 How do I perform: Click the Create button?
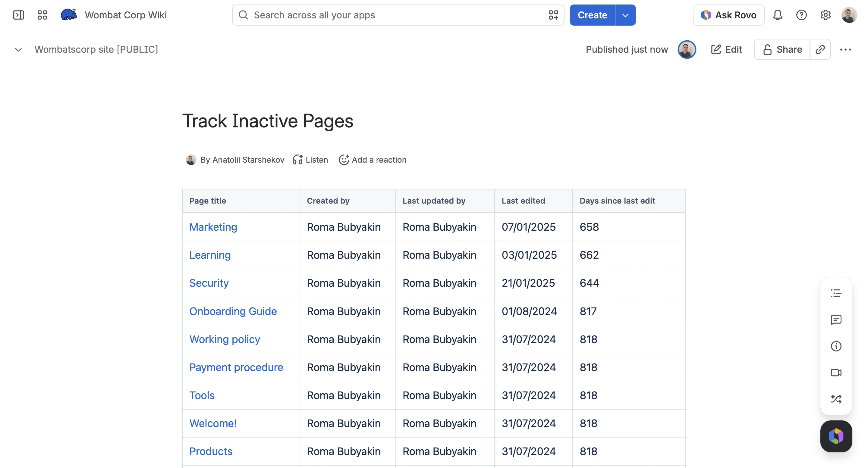592,15
